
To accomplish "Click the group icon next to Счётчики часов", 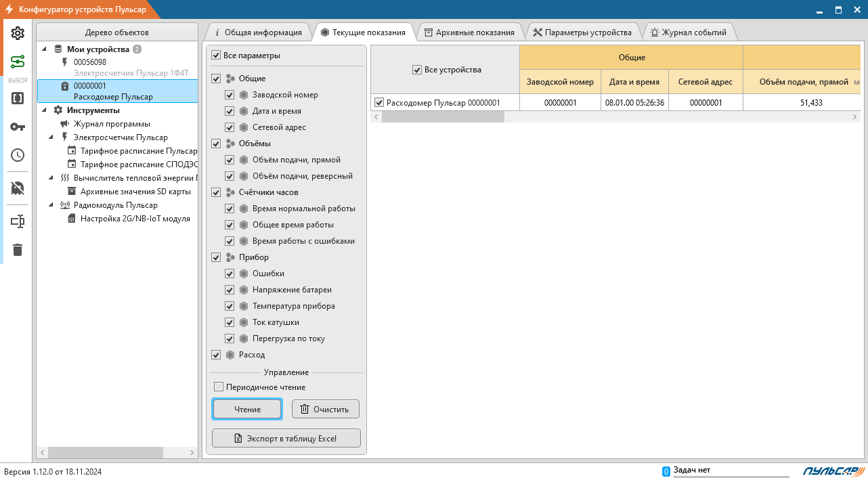I will (x=231, y=192).
